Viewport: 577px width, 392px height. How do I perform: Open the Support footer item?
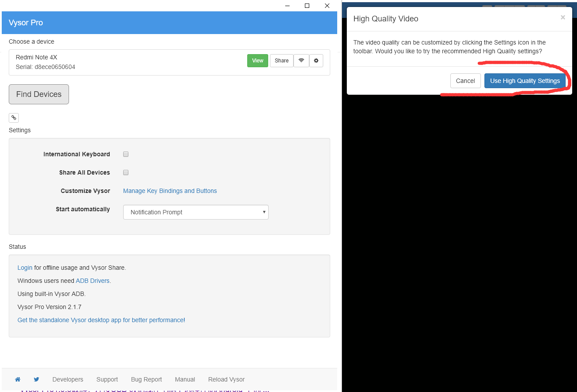coord(107,379)
